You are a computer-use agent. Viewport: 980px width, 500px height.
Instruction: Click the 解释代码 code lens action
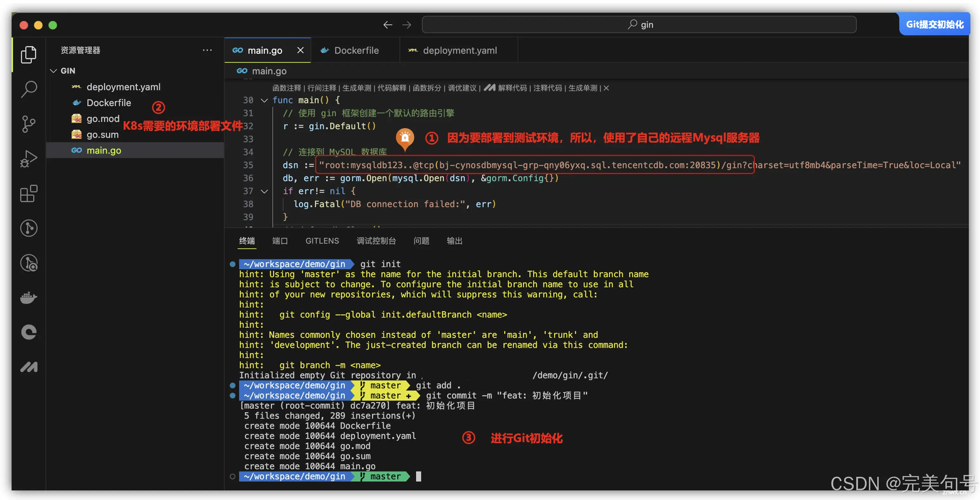click(x=513, y=88)
